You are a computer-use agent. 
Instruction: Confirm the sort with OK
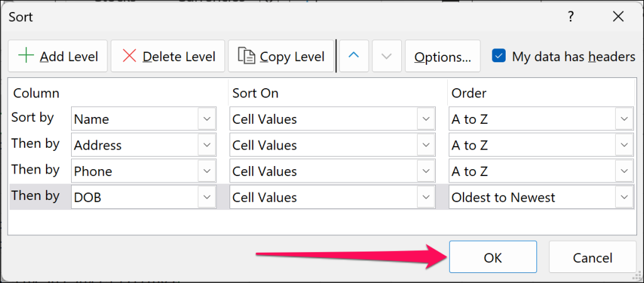(x=492, y=257)
